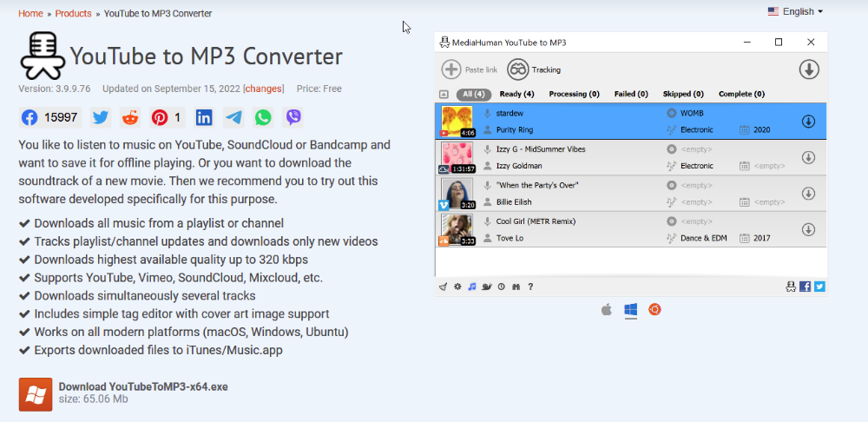
Task: Click the Tove Lo artist name
Action: click(x=510, y=238)
